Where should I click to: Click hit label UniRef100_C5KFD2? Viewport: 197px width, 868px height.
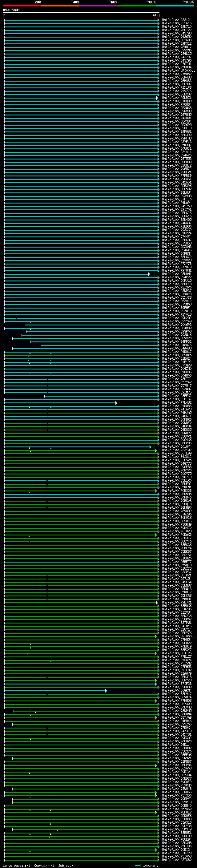point(177,484)
